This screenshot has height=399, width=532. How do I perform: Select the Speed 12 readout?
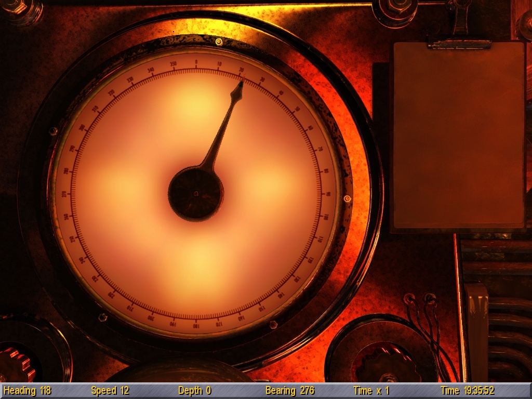coord(110,391)
